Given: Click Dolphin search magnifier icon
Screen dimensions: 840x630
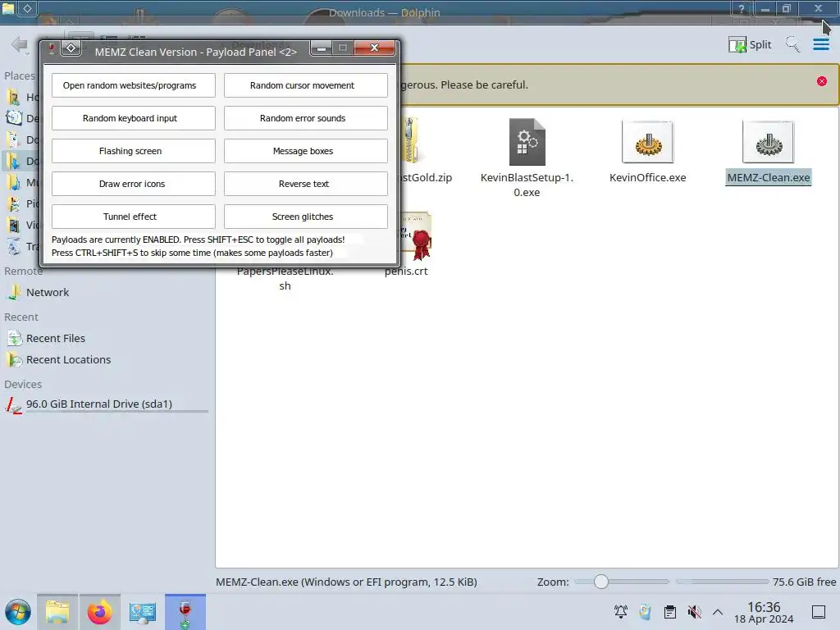Looking at the screenshot, I should [x=793, y=44].
